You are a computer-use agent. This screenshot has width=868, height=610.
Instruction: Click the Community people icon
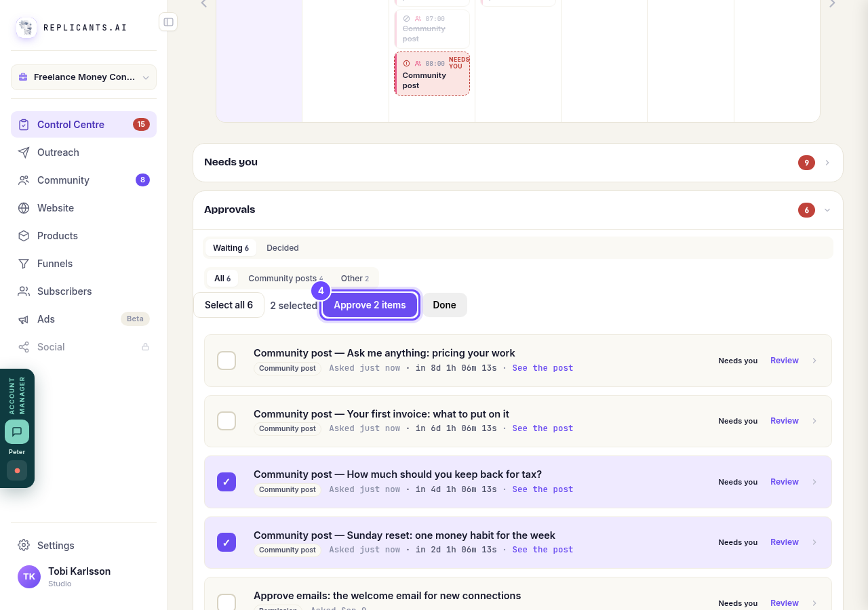24,180
